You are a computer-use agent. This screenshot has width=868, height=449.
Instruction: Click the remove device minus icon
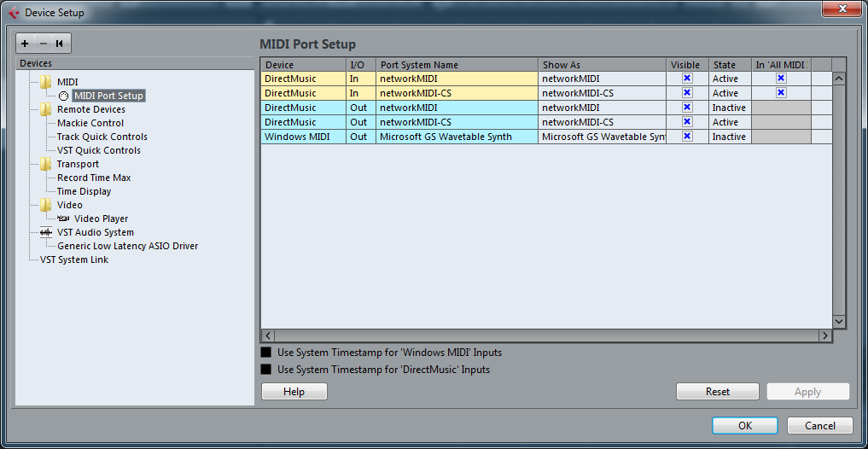[43, 44]
